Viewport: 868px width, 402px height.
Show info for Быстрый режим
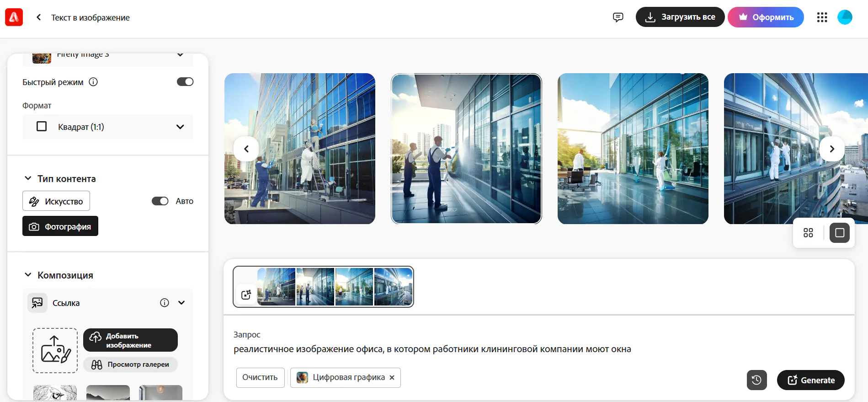pyautogui.click(x=93, y=82)
